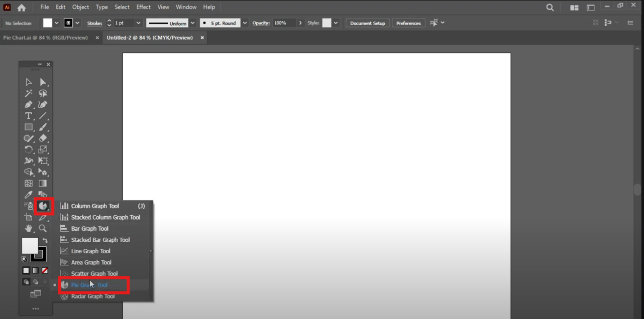Choose the Line Segment tool
Viewport: 644px width, 319px height.
pyautogui.click(x=43, y=116)
